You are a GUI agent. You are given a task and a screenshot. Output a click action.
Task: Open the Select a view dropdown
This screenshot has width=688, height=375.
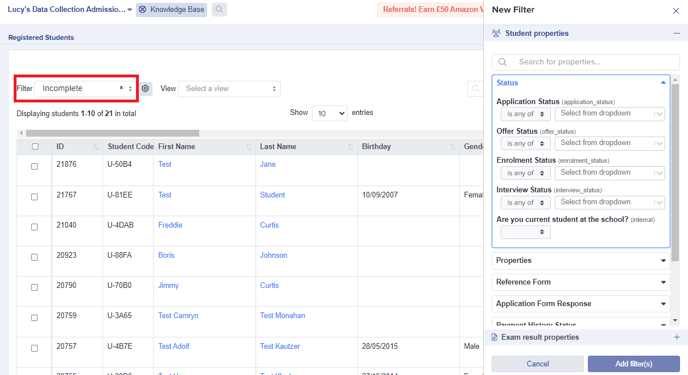pyautogui.click(x=229, y=89)
